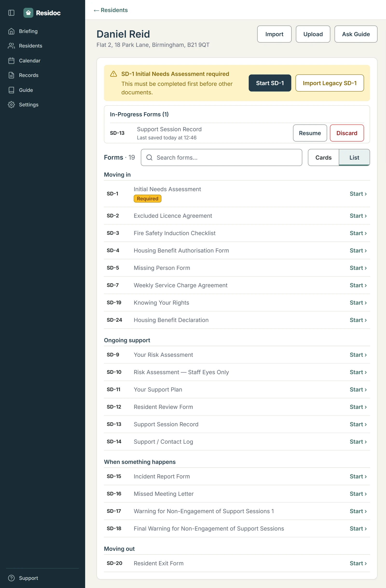Start the Missed Meeting Letter

pos(358,494)
